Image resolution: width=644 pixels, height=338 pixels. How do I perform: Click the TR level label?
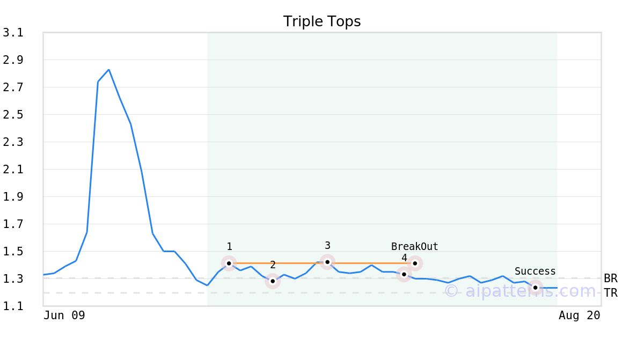click(611, 293)
